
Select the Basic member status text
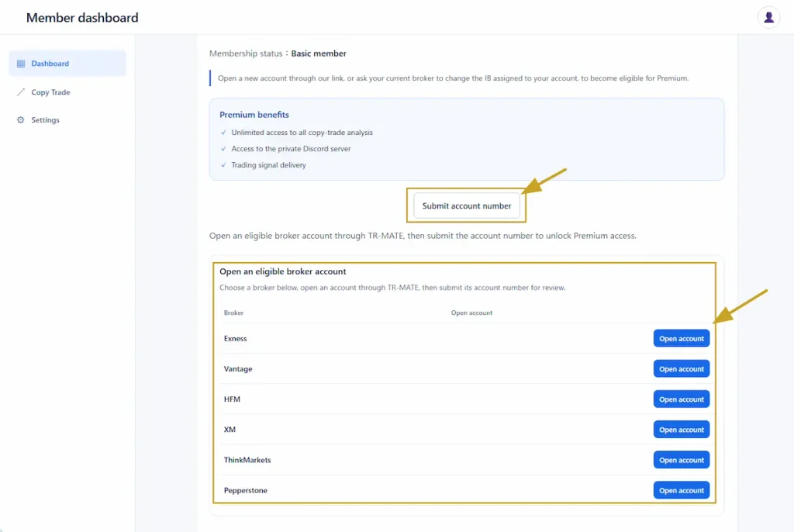click(319, 54)
